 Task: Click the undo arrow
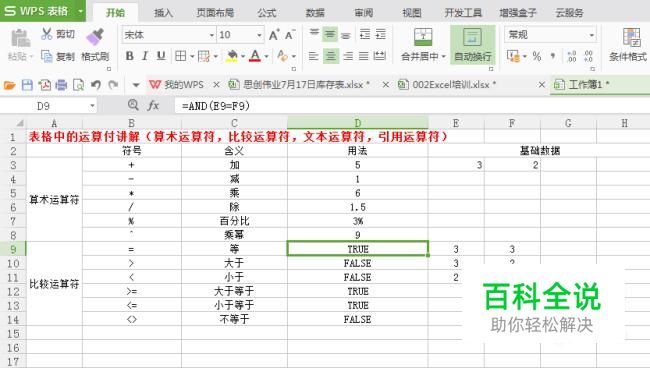[96, 85]
